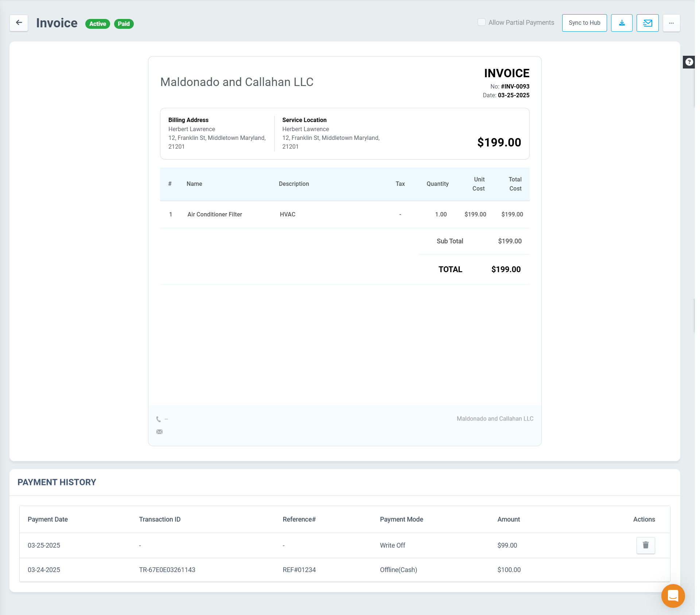Click transaction ID TR-67E0E03261143
700x615 pixels.
coord(167,569)
